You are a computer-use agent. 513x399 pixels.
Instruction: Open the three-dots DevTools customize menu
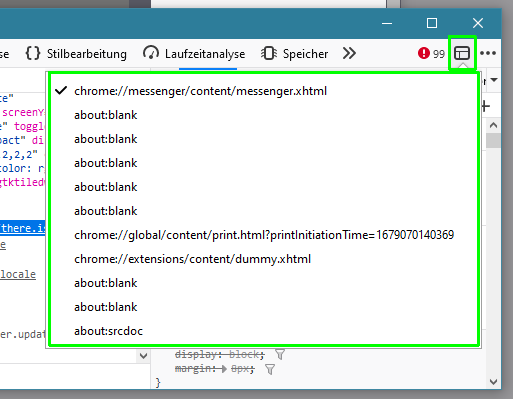pyautogui.click(x=488, y=53)
